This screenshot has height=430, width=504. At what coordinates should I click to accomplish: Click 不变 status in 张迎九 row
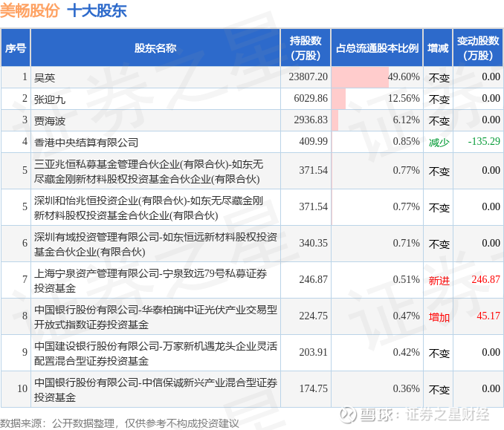pos(439,100)
